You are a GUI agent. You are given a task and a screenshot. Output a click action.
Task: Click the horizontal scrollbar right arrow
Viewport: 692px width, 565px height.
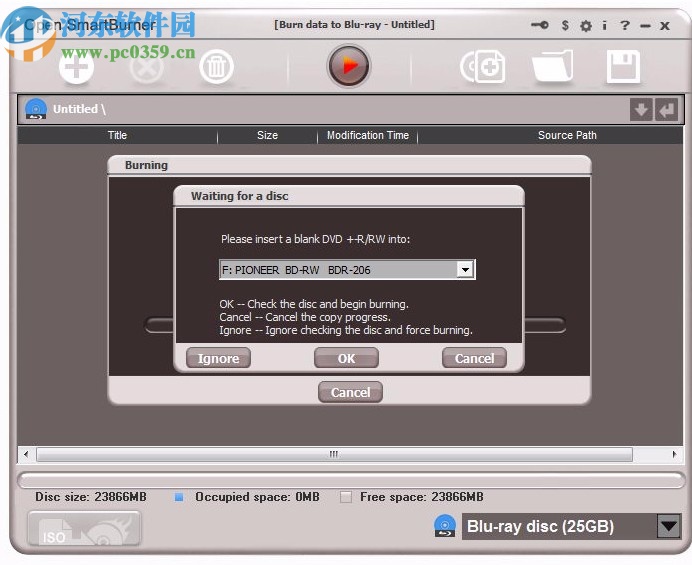click(674, 454)
